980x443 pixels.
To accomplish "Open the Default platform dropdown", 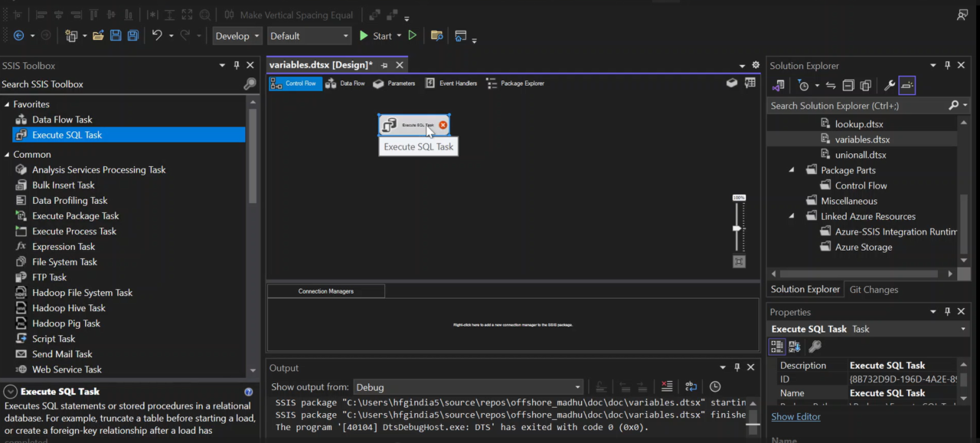I will point(309,36).
